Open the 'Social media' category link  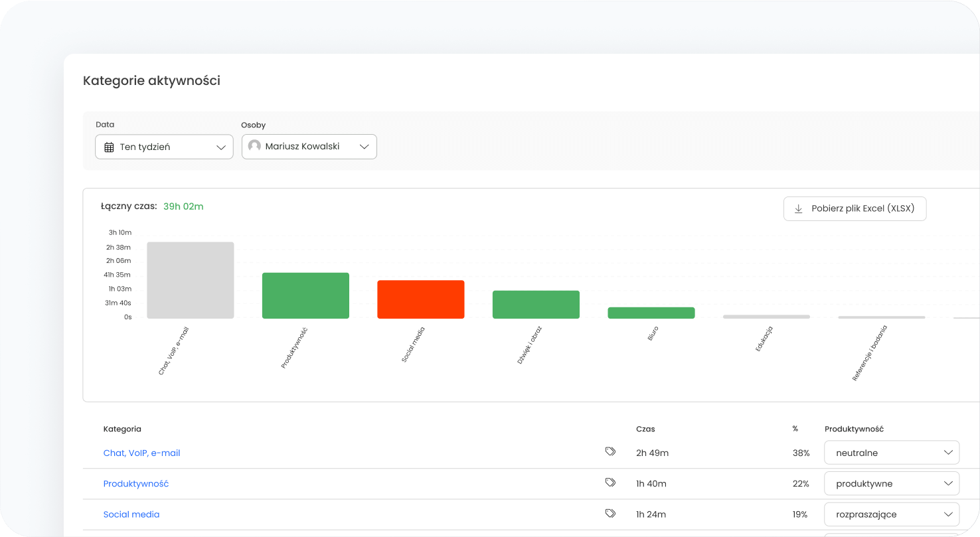(131, 514)
